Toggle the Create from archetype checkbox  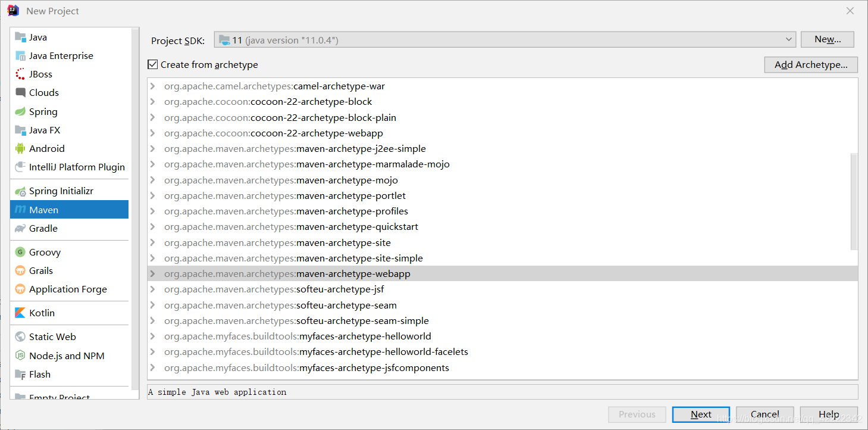[x=152, y=64]
